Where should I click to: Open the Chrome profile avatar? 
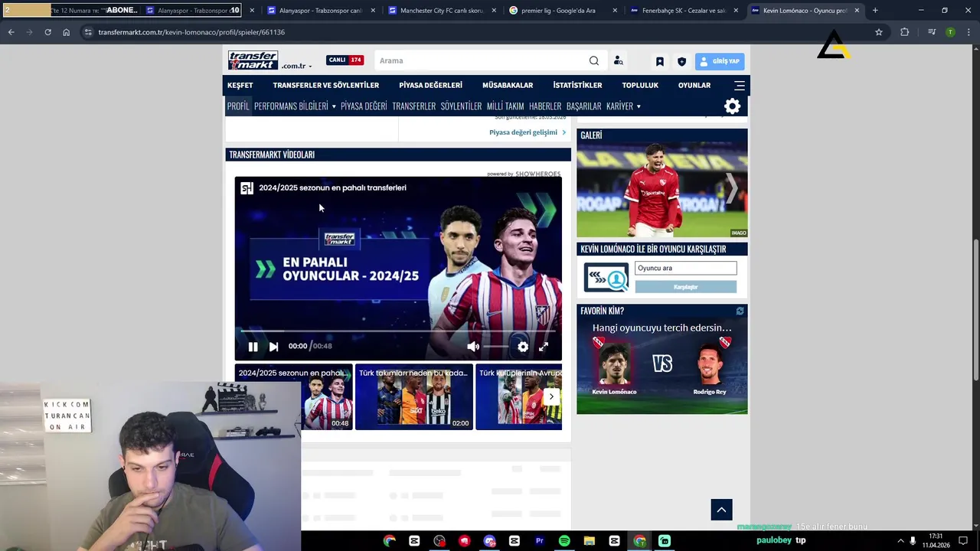pyautogui.click(x=950, y=32)
